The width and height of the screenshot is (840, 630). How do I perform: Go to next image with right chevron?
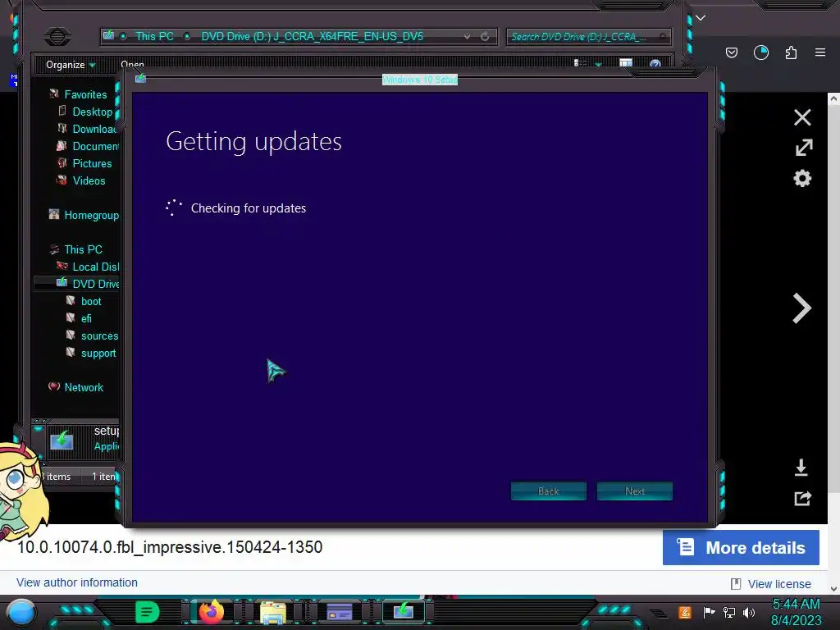801,308
